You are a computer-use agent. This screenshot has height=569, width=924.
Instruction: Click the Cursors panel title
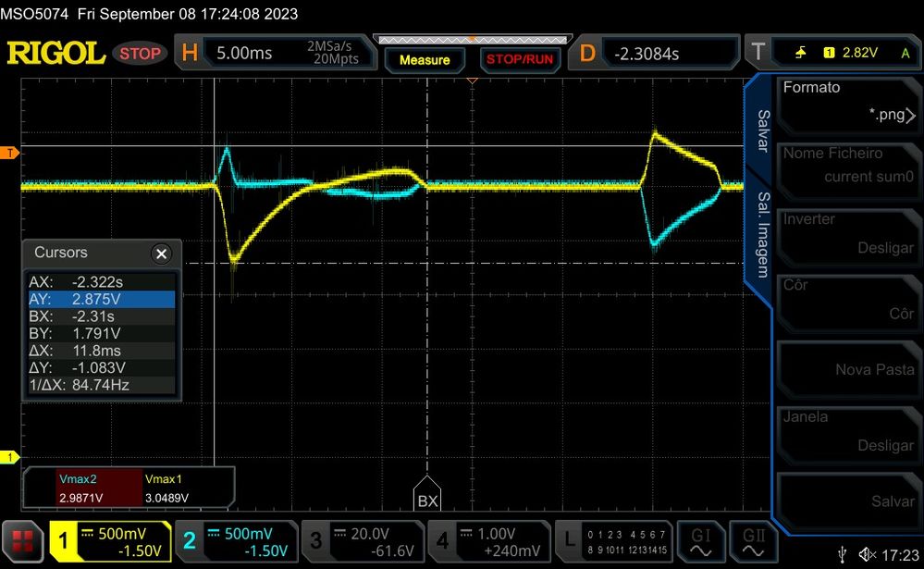[61, 253]
